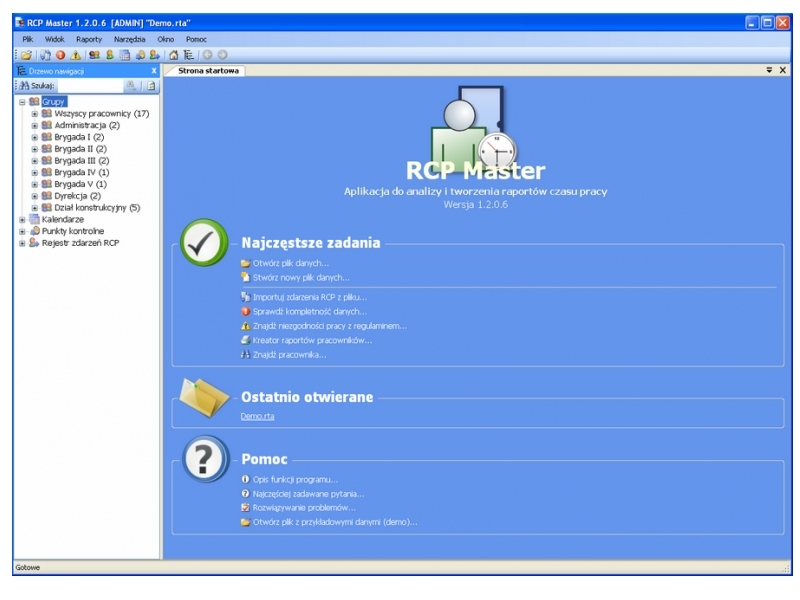Click into the Szukaj search field
The image size is (800, 600).
pyautogui.click(x=88, y=86)
